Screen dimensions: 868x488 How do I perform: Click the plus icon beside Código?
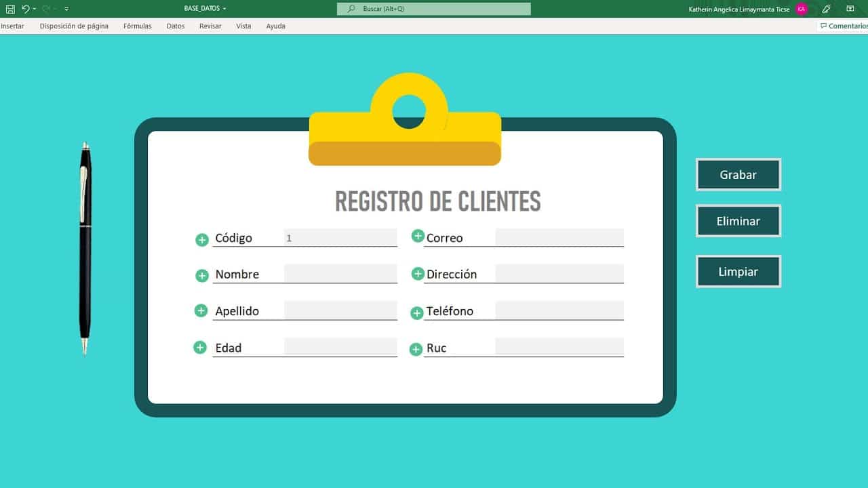click(202, 240)
